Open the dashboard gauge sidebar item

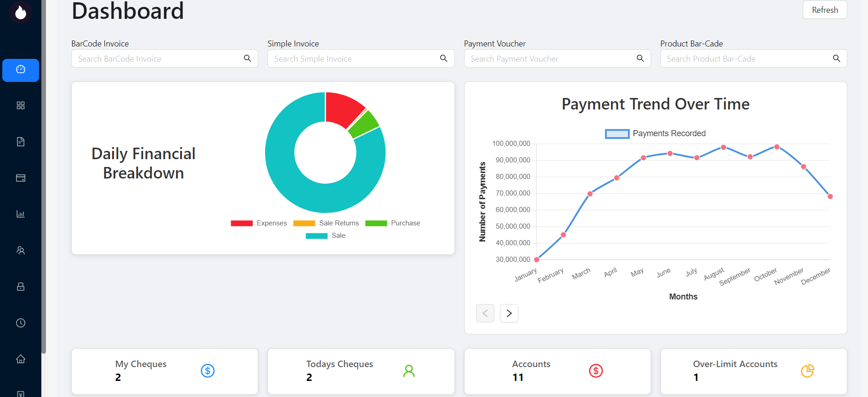(21, 70)
